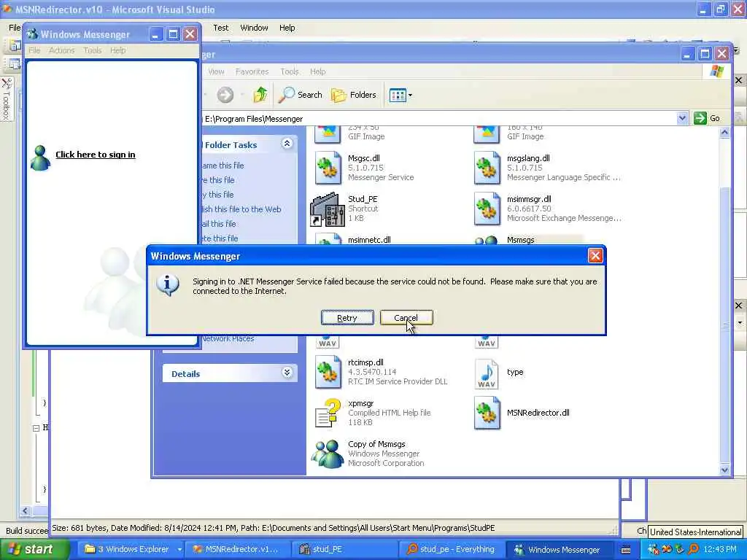Open the Actions menu in Windows Messenger
The width and height of the screenshot is (747, 560).
point(62,50)
